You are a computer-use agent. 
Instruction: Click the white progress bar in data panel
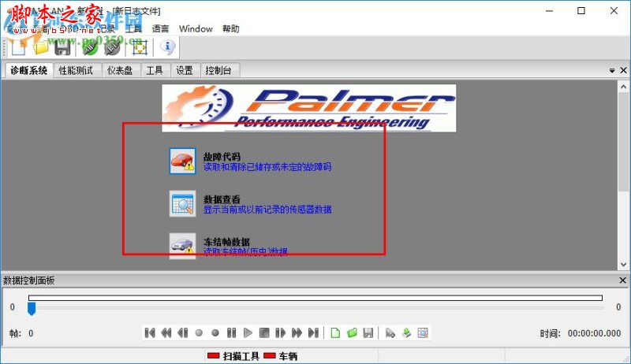click(315, 298)
